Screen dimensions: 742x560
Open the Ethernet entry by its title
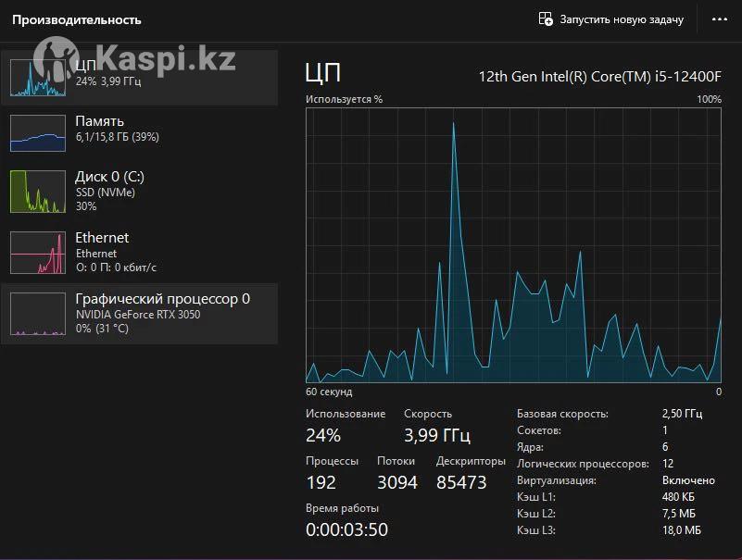(x=102, y=238)
